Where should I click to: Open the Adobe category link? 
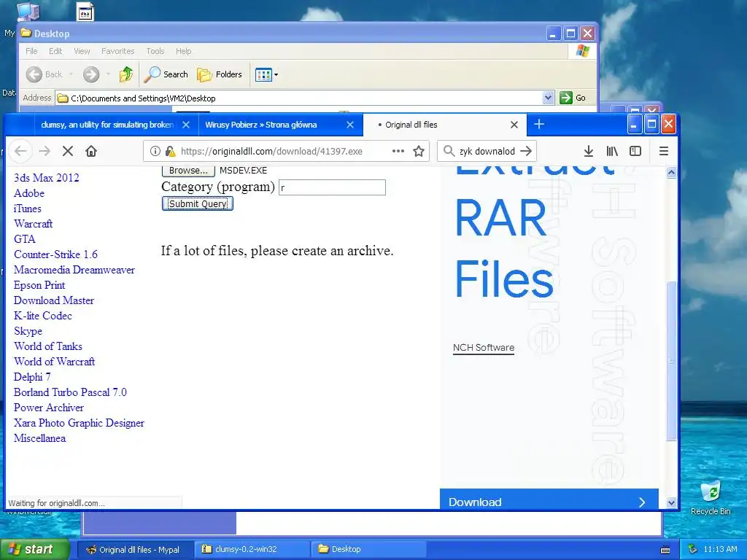click(x=29, y=192)
